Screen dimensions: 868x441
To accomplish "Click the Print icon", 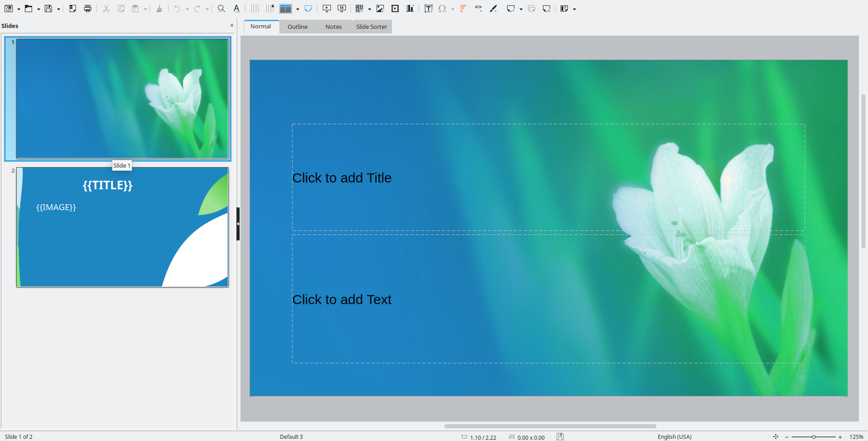I will pyautogui.click(x=87, y=9).
